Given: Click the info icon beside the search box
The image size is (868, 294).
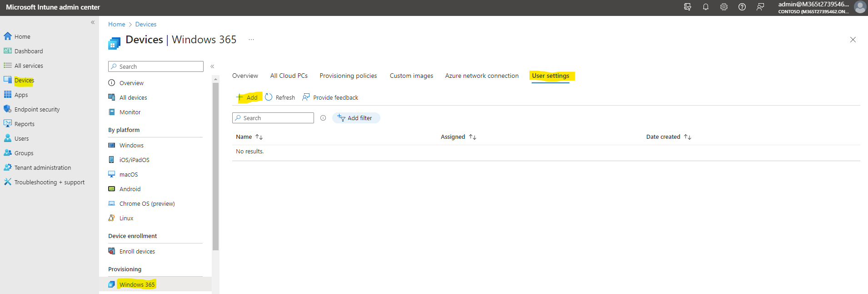Looking at the screenshot, I should coord(323,118).
